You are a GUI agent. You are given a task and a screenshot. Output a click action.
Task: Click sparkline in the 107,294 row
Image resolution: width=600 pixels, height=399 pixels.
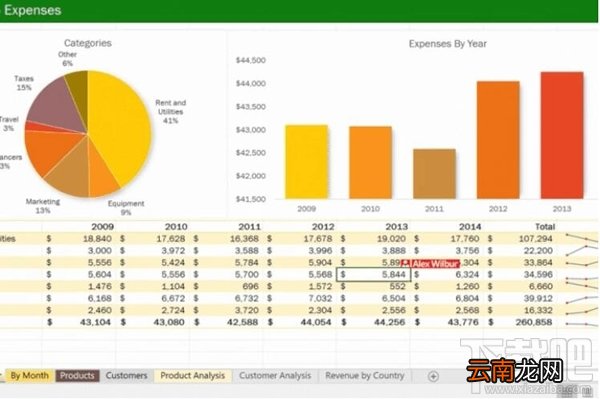[x=582, y=238]
